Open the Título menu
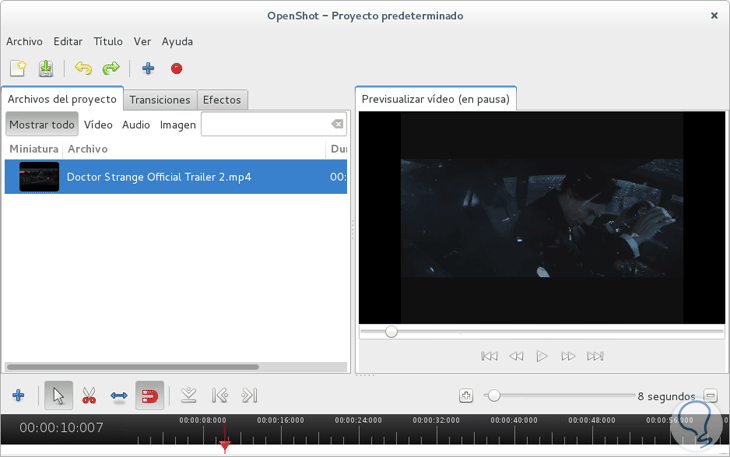This screenshot has height=457, width=730. tap(108, 41)
